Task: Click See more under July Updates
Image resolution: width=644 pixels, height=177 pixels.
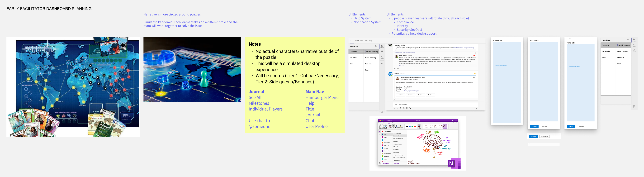Action: click(397, 50)
